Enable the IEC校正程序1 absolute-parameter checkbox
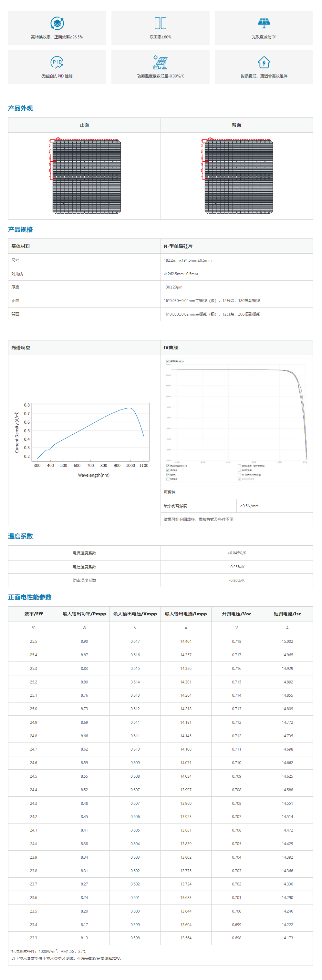Viewport: 322px width, 980px height. click(x=239, y=466)
